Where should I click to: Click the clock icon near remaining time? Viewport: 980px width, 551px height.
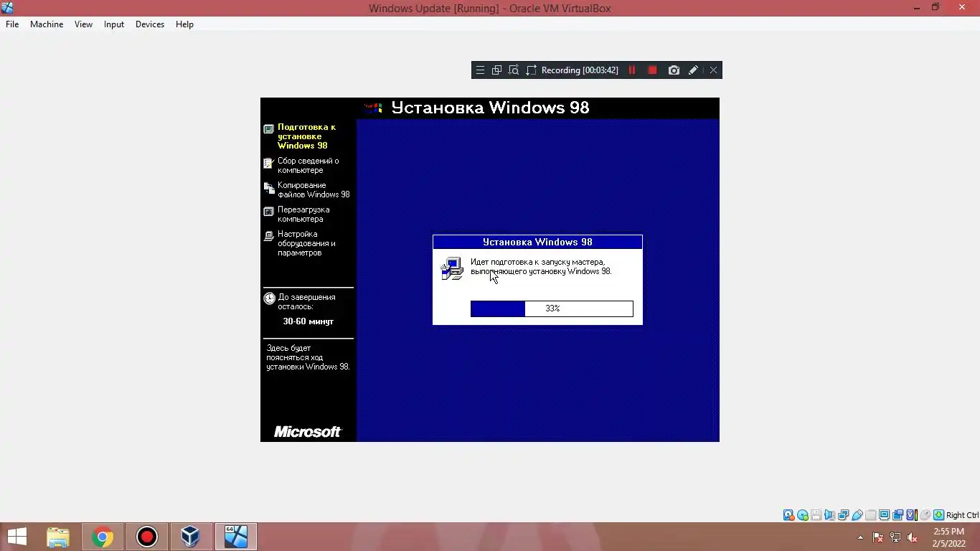click(x=269, y=298)
